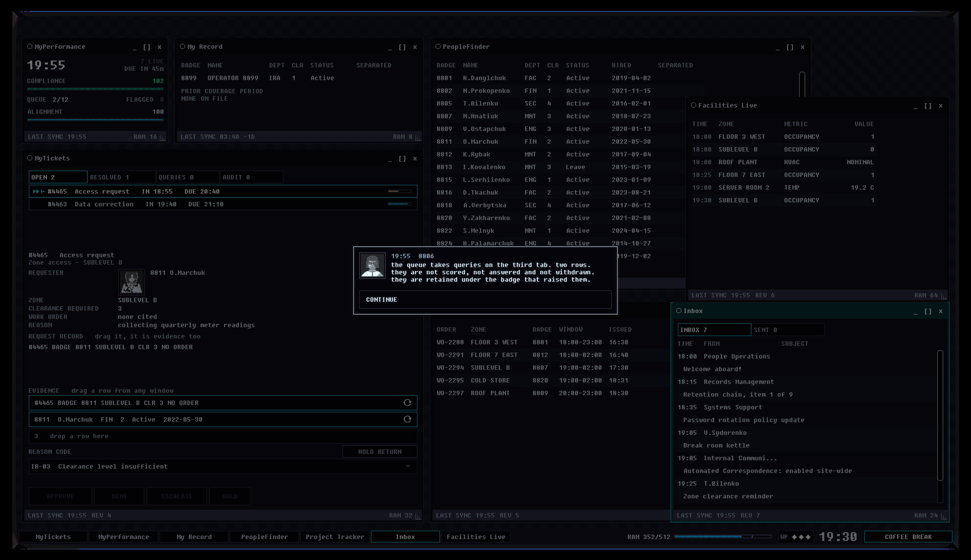Click the sender avatar in the 8806 message dialog

(372, 265)
